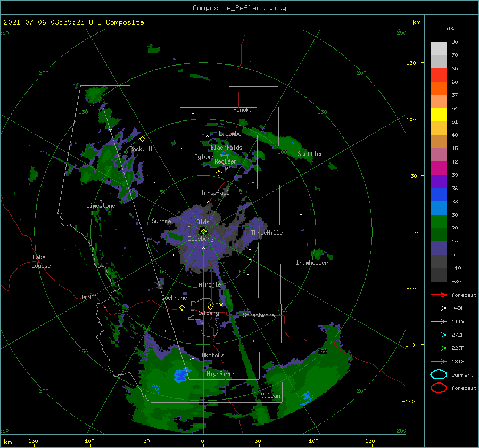Viewport: 479px width, 448px height.
Task: Click the yellow marker south of RedDeer
Action: click(219, 173)
